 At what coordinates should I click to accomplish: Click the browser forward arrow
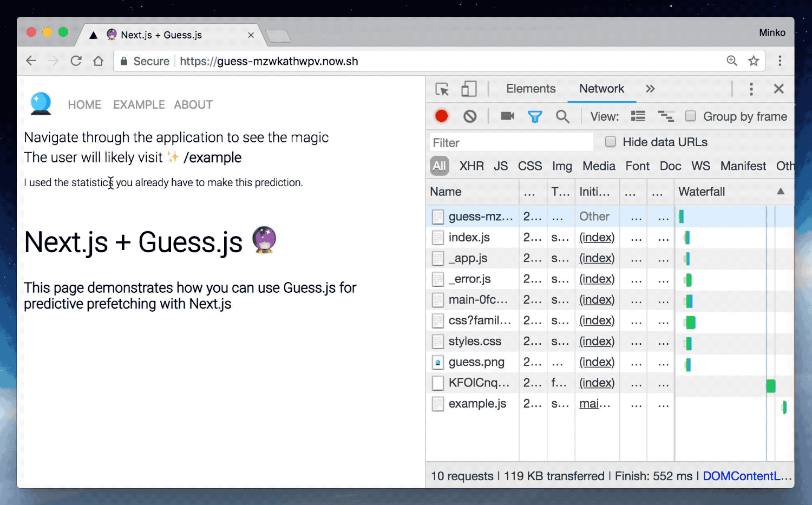[x=54, y=61]
